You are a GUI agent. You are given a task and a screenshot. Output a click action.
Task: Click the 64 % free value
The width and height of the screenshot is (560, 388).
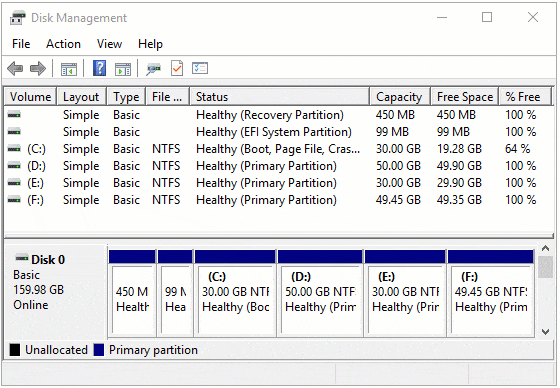click(x=517, y=149)
